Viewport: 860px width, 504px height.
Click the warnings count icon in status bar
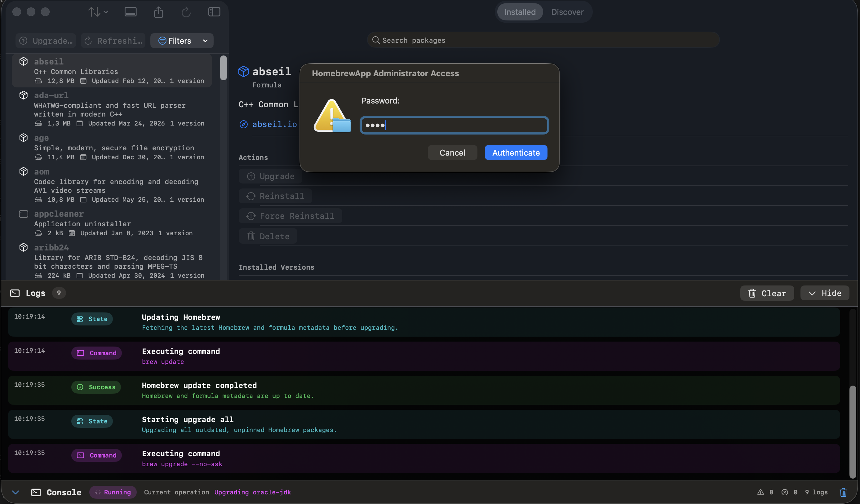point(760,492)
